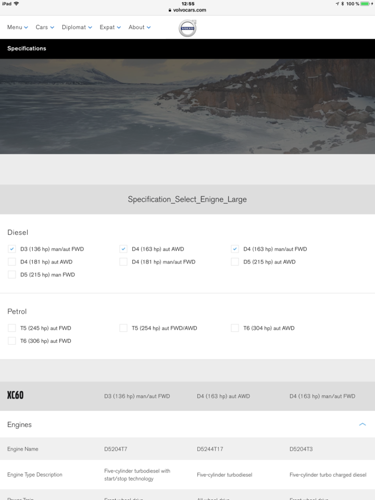Tap the Bluetooth icon in status bar
This screenshot has height=500, width=375.
(x=342, y=4)
